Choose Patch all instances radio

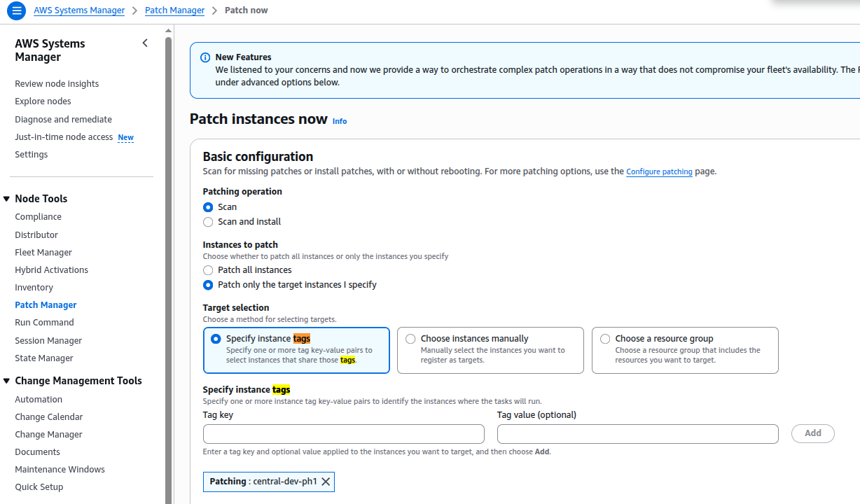coord(208,270)
